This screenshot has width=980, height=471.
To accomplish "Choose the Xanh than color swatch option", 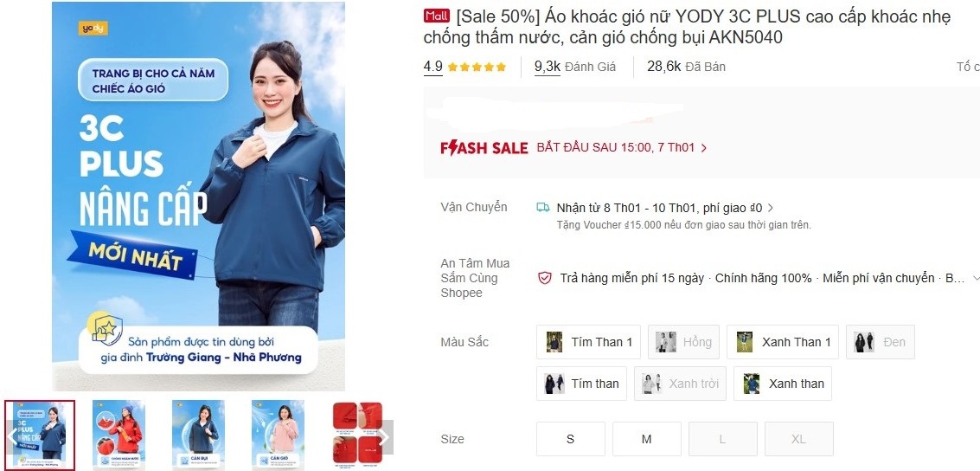I will pos(783,384).
